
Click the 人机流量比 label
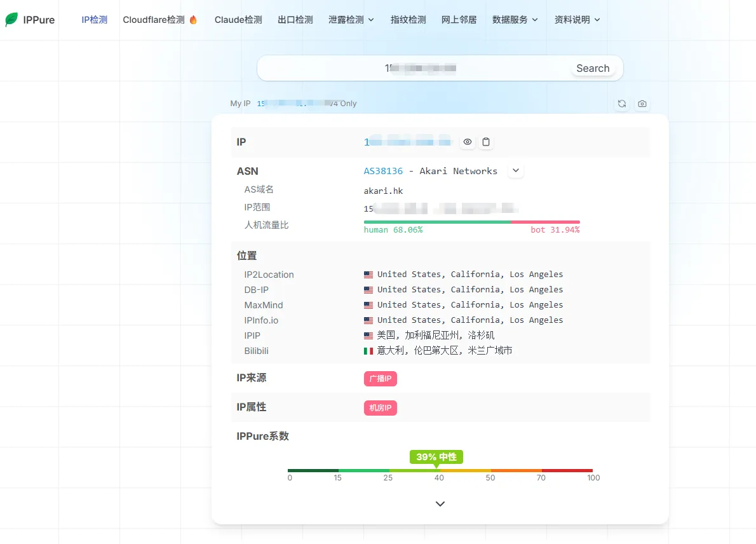tap(267, 225)
